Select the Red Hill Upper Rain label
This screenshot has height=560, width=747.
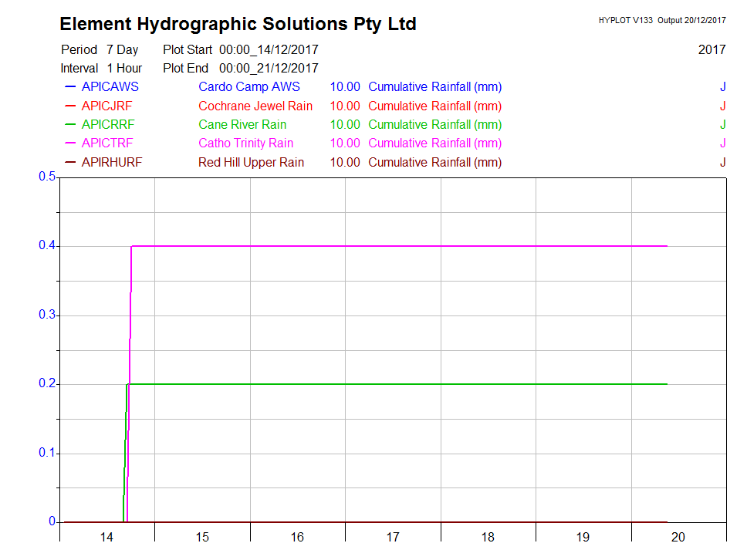pyautogui.click(x=251, y=162)
